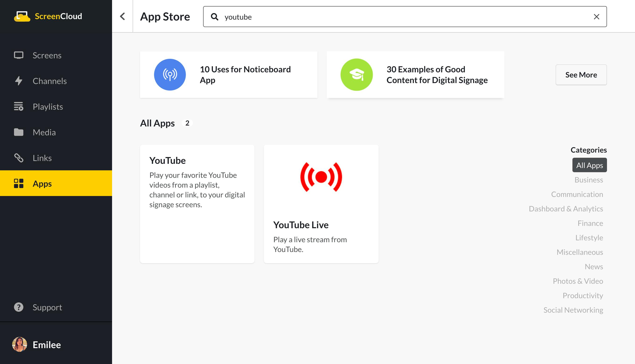This screenshot has width=635, height=364.
Task: Open 30 Examples of Good Content article
Action: coord(415,74)
